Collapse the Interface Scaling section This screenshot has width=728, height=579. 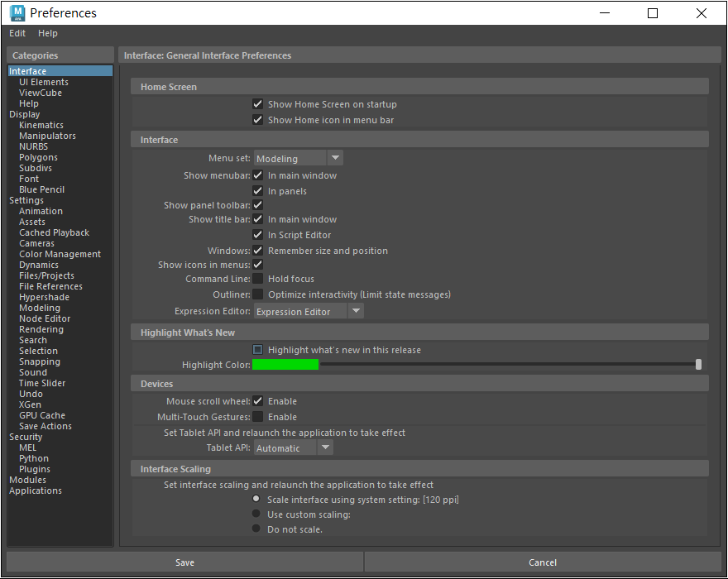click(419, 469)
